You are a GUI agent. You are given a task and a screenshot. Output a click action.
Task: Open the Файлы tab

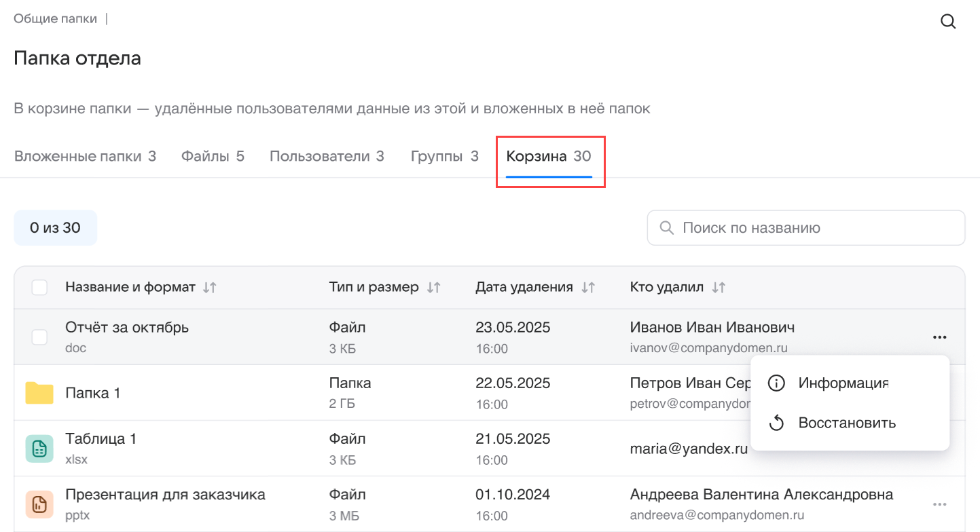[x=213, y=157]
